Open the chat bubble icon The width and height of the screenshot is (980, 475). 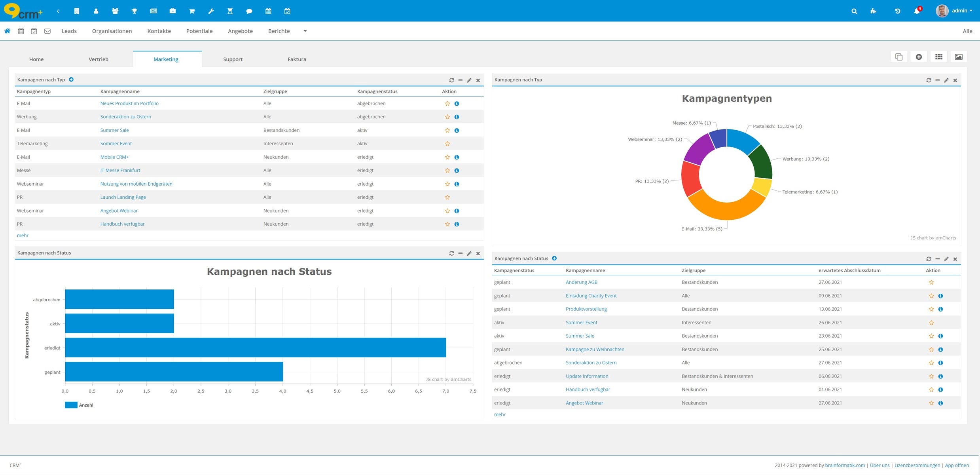[249, 11]
